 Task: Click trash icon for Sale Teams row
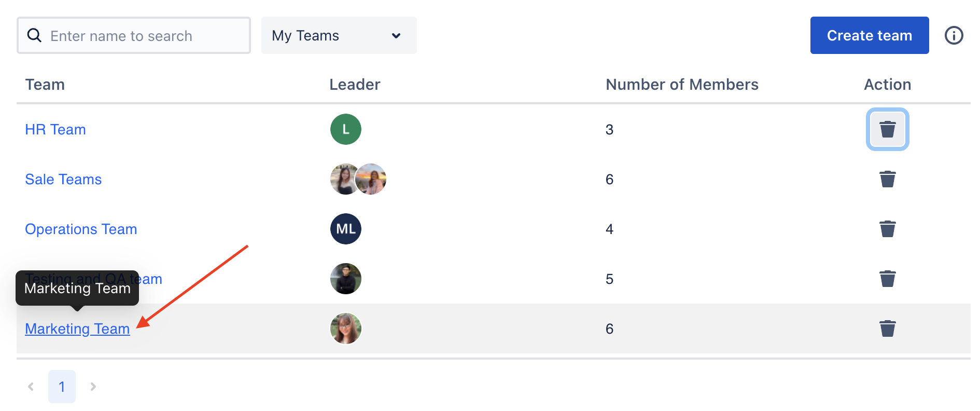coord(887,179)
